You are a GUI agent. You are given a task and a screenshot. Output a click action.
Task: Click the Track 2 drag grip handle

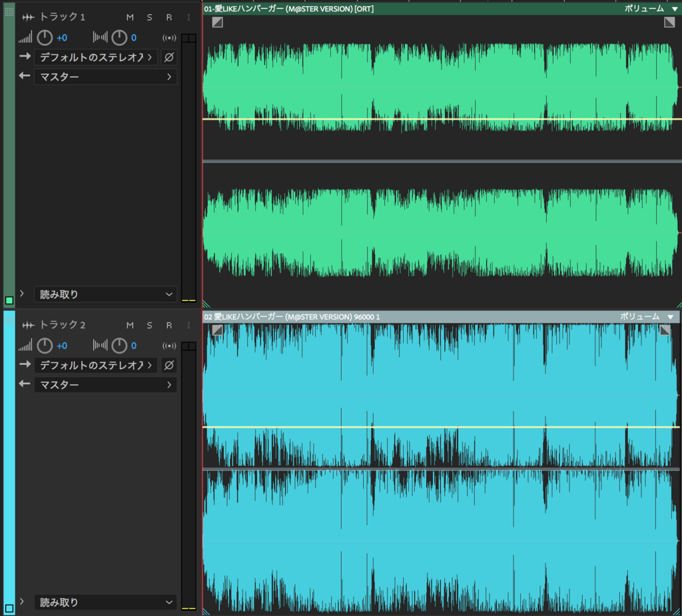click(x=9, y=320)
